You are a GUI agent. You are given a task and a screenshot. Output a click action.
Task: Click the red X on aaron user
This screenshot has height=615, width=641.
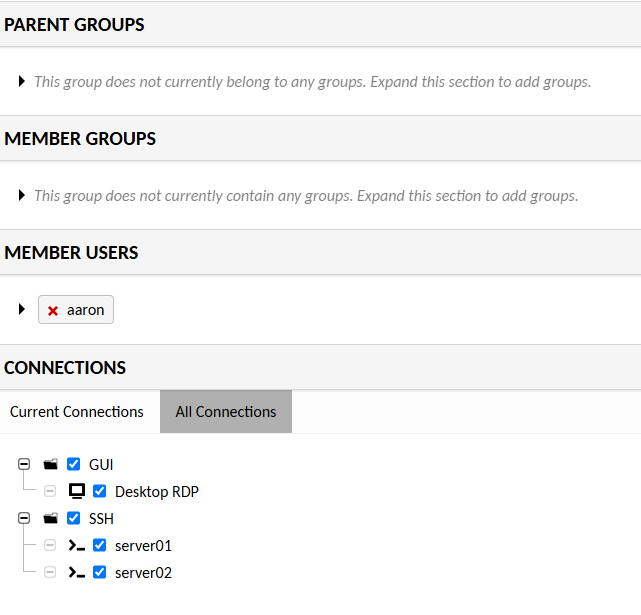(53, 311)
